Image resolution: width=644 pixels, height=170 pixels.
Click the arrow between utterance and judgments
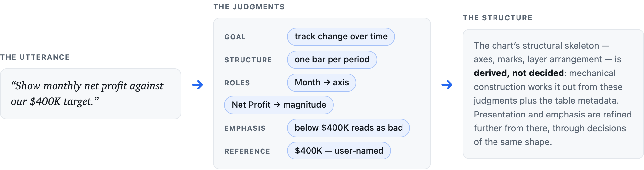(x=197, y=85)
